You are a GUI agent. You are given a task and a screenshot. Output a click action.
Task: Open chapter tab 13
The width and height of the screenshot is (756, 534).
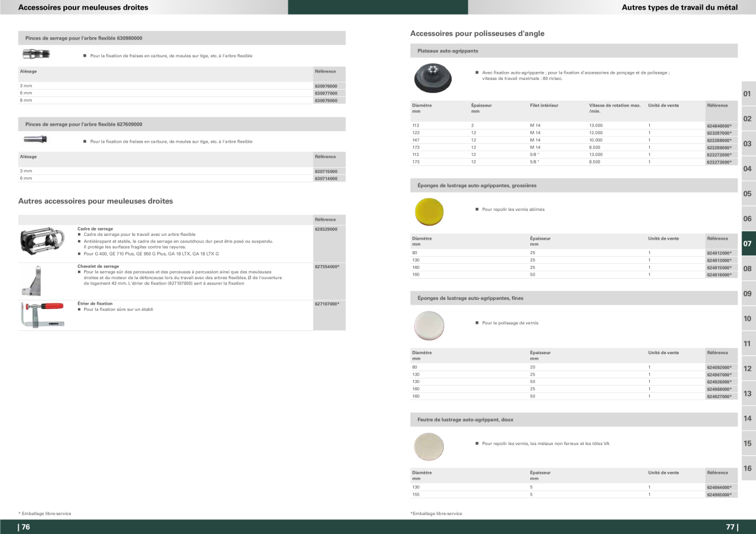click(747, 394)
